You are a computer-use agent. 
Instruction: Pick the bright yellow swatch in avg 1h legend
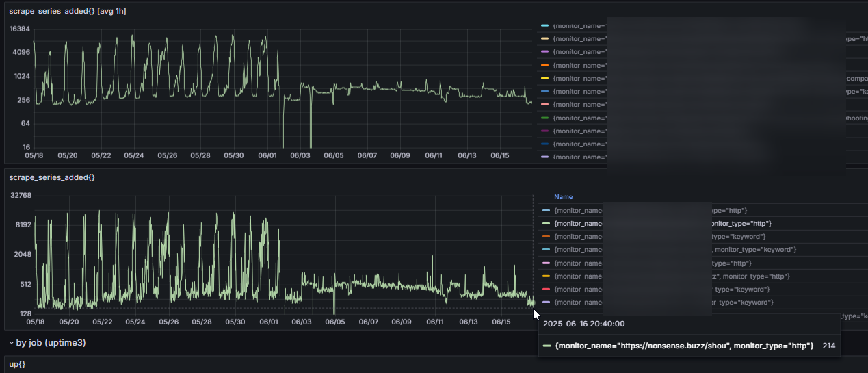[544, 78]
